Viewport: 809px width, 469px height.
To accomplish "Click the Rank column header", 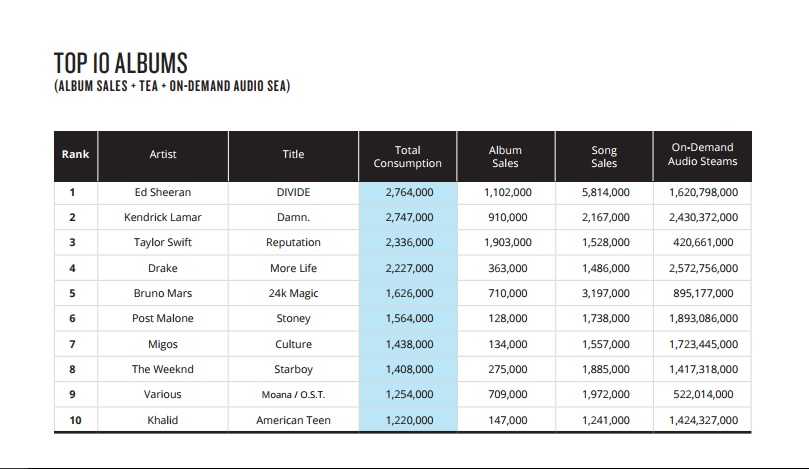I will 75,154.
